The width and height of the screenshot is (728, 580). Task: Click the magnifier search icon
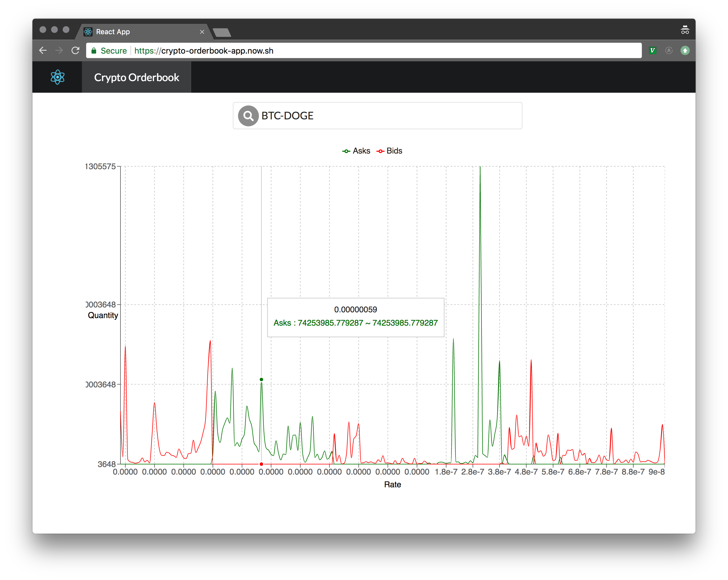248,116
